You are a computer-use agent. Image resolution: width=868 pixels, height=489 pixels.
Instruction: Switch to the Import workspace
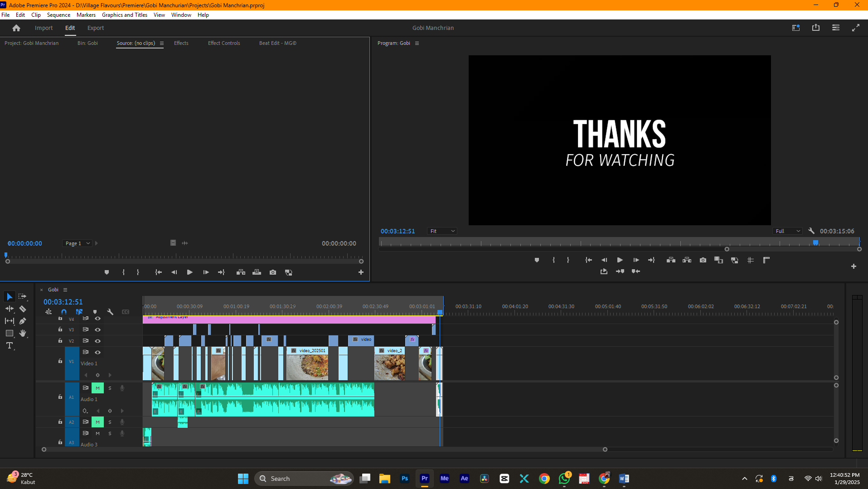tap(44, 28)
